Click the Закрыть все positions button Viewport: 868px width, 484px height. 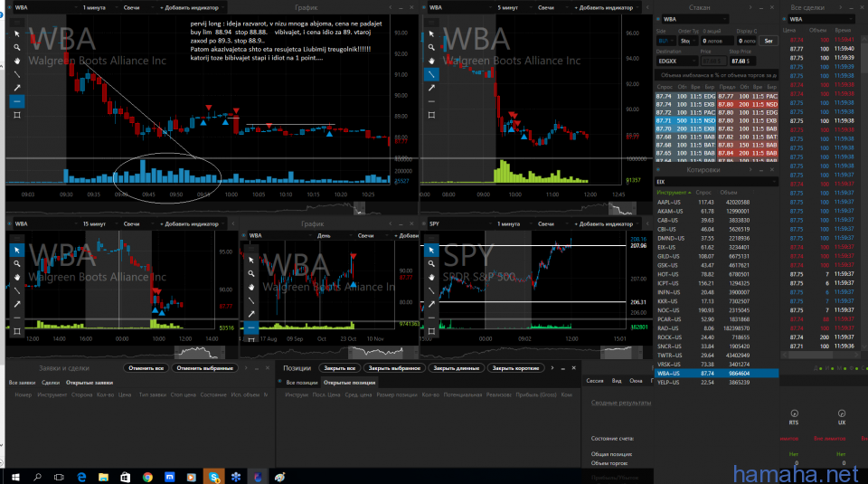(x=339, y=368)
